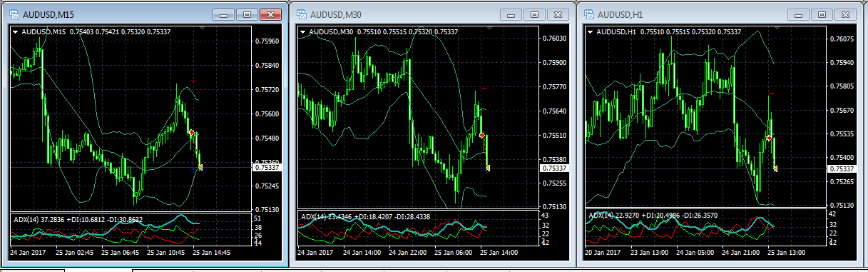
Task: Click the AUDUSD,H1 window chart icon
Action: pos(589,14)
